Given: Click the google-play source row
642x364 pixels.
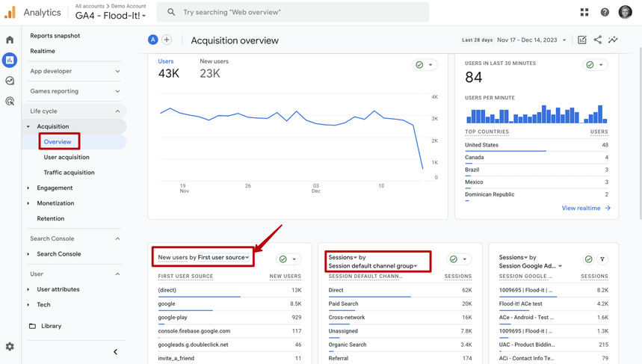Looking at the screenshot, I should click(229, 318).
